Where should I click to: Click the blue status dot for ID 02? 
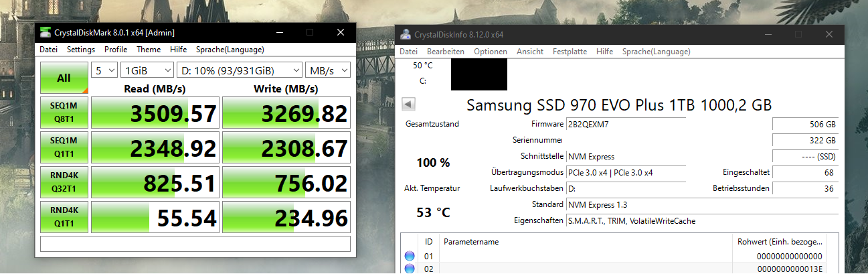tap(410, 269)
